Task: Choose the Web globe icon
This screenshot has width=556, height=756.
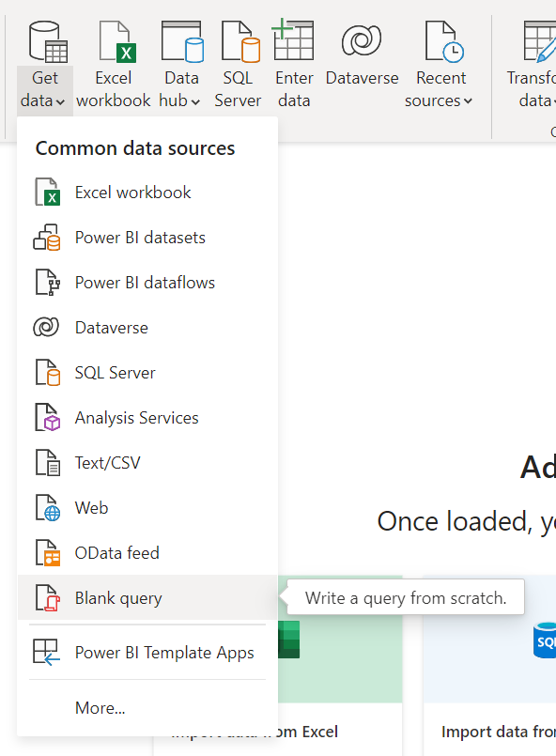Action: coord(48,508)
